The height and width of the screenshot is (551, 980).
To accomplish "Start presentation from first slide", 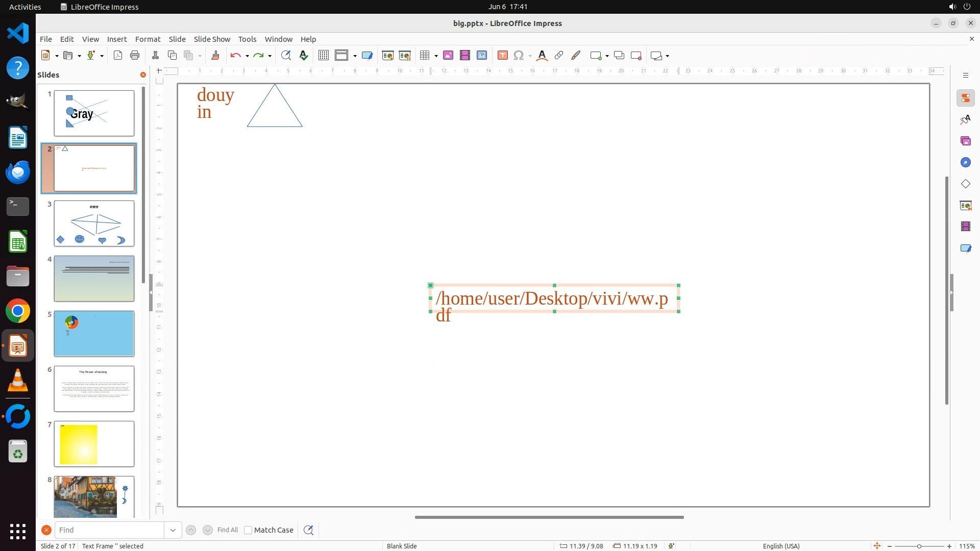I will coord(388,56).
